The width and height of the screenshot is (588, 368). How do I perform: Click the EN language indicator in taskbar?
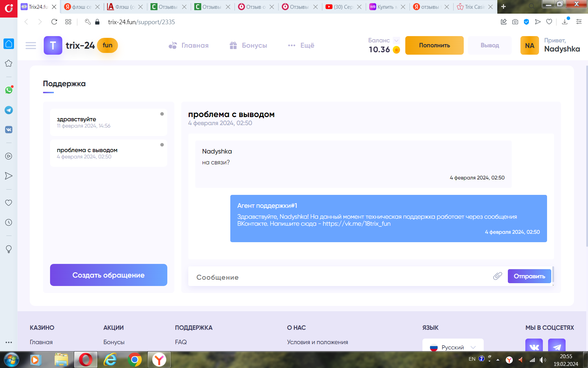tap(472, 359)
